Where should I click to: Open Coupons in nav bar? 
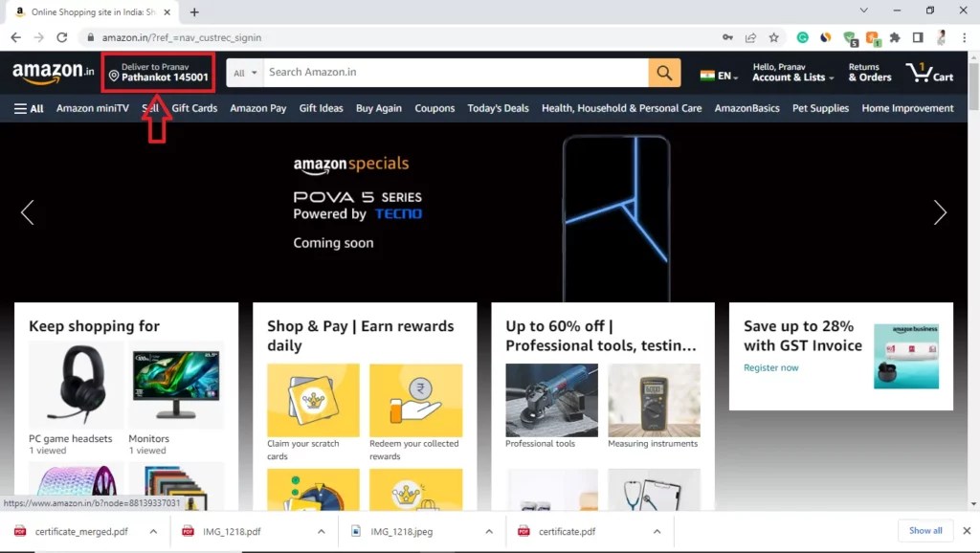[434, 109]
